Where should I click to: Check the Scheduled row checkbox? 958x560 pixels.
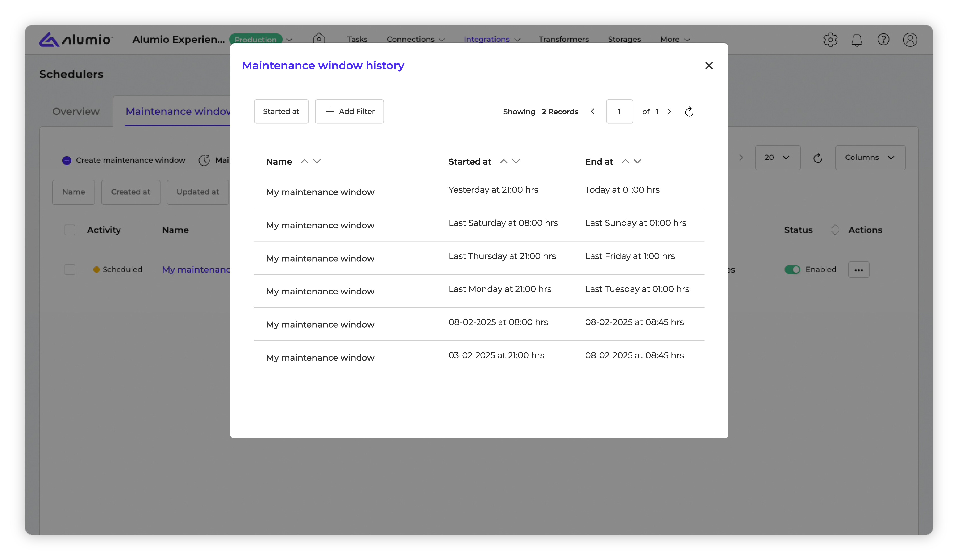point(70,269)
